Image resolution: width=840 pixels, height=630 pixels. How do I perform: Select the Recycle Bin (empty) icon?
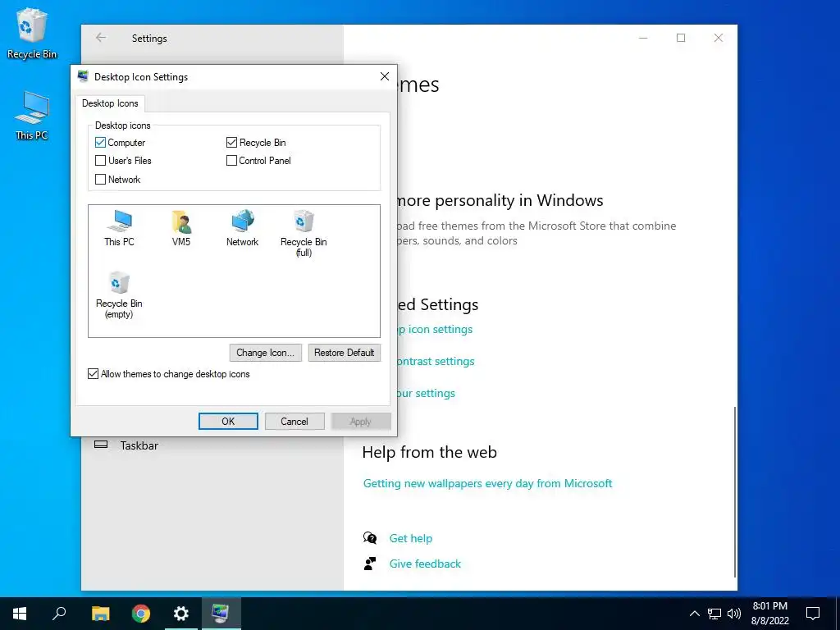(119, 294)
